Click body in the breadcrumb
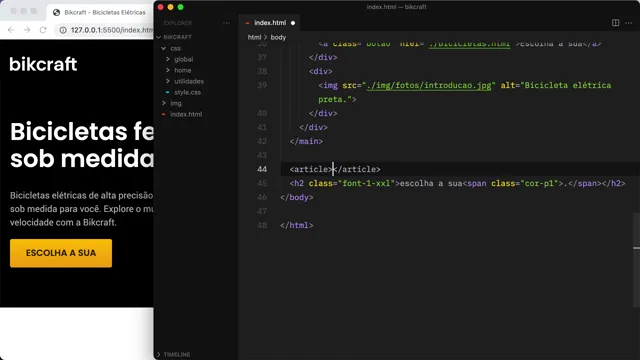Screen dimensions: 640x360 tap(278, 37)
